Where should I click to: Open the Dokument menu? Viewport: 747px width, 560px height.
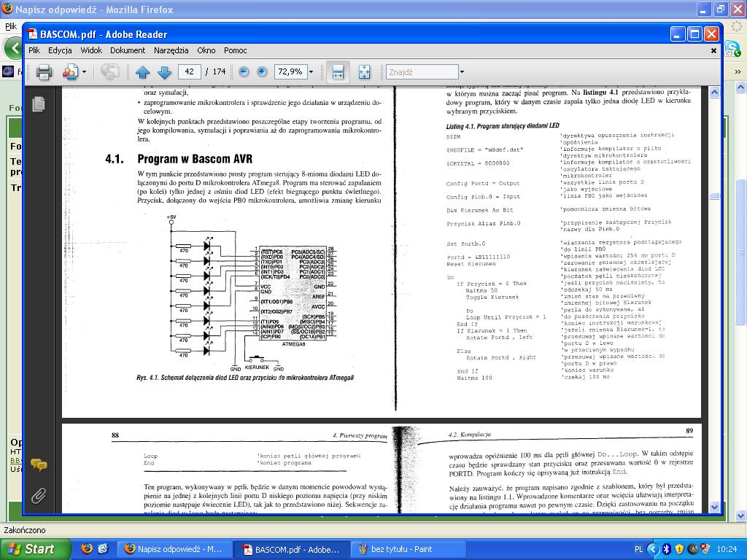(128, 50)
